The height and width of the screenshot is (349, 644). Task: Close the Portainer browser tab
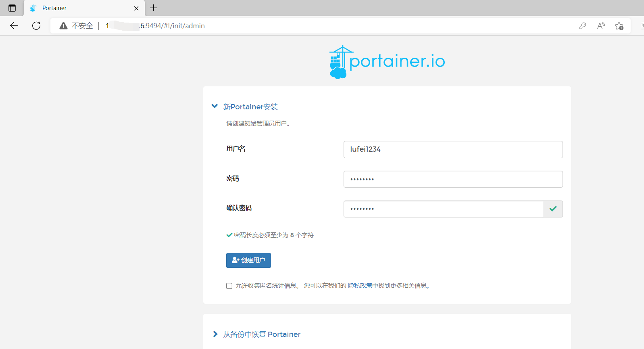pyautogui.click(x=136, y=8)
